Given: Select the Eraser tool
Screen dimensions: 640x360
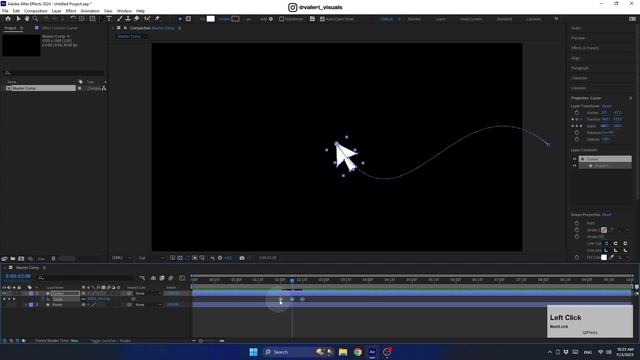Looking at the screenshot, I should coord(137,19).
